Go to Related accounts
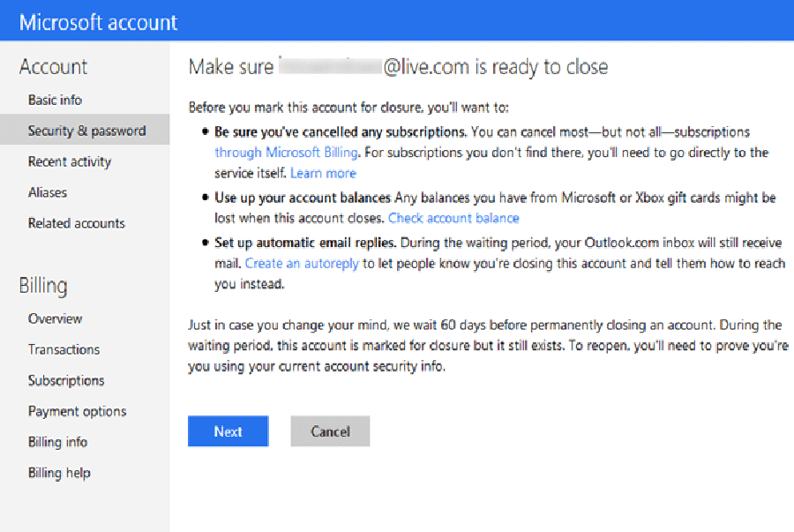794x532 pixels. 77,223
